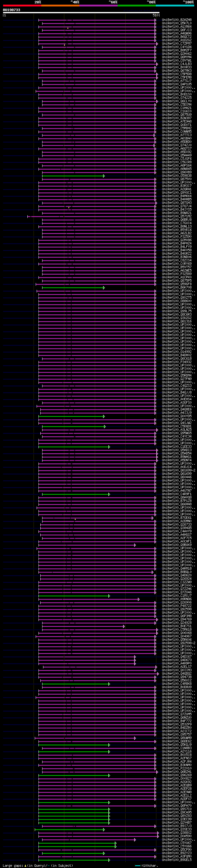The width and height of the screenshot is (197, 868).
Task: Open UniRef100_C5JGF6 hit
Action: pos(176,159)
